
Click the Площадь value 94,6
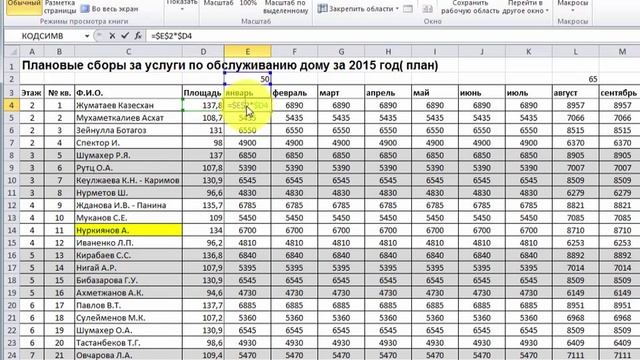click(x=203, y=293)
